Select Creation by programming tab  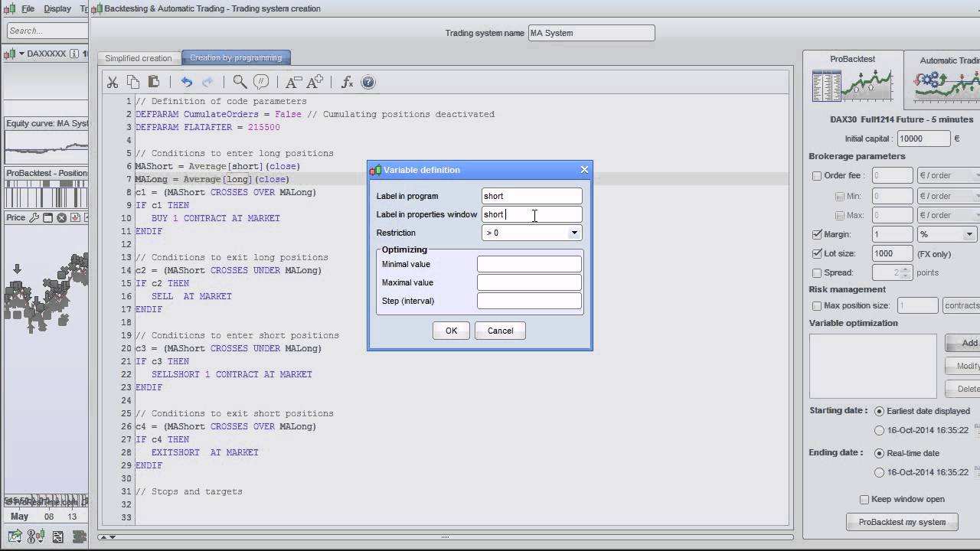click(x=236, y=58)
